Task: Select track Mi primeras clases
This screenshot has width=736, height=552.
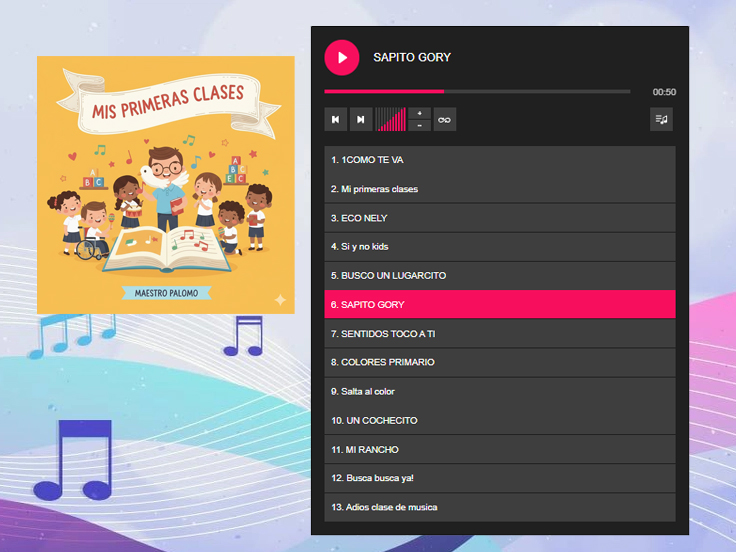Action: coord(500,189)
